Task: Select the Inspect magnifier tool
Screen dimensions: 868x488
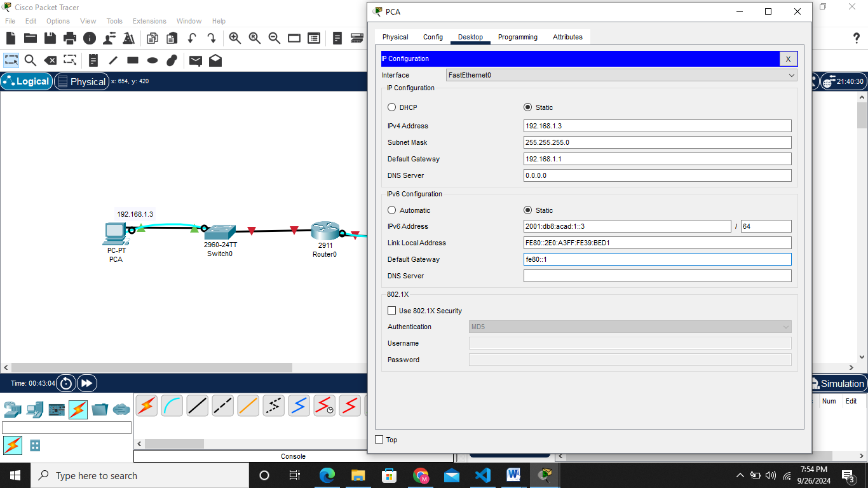Action: 30,60
